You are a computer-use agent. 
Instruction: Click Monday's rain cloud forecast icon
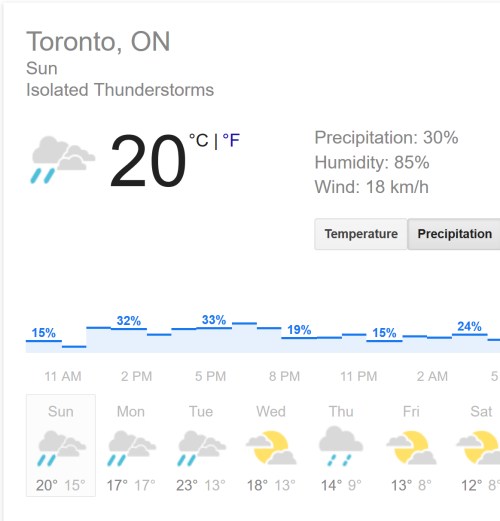pos(132,448)
